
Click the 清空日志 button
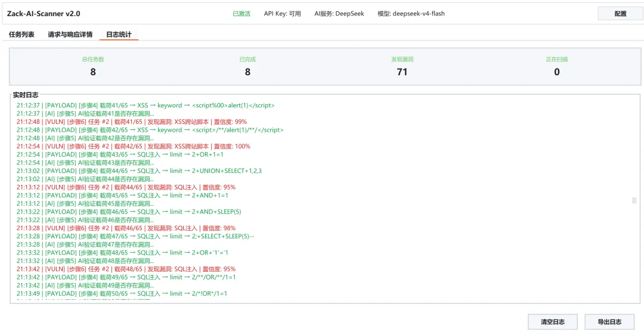tap(552, 322)
